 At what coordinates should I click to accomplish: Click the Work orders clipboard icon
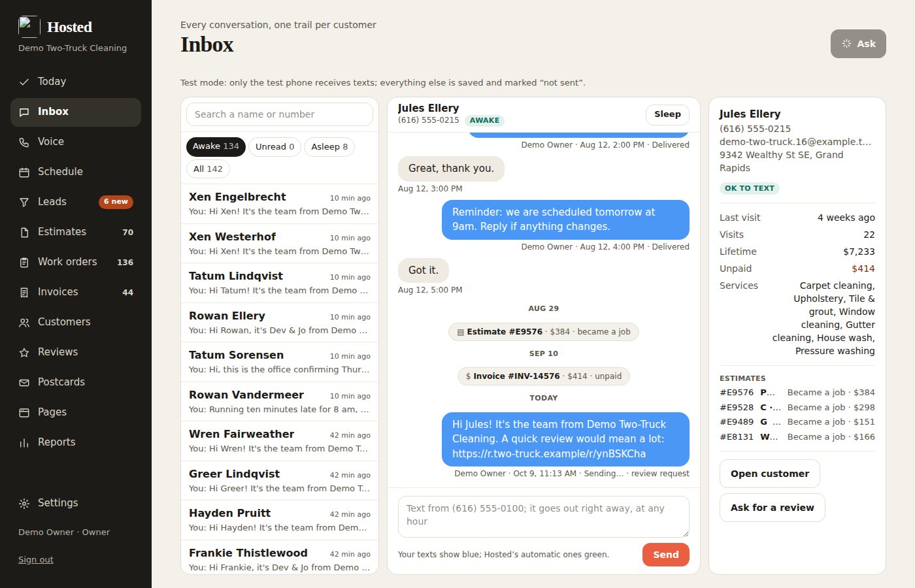[x=24, y=262]
